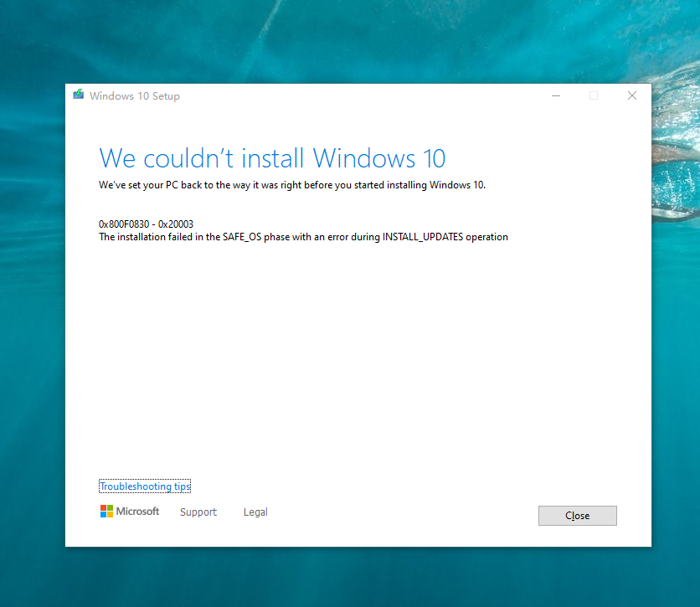Click the Windows 10 Setup title bar icon
Viewport: 700px width, 607px height.
[x=79, y=95]
